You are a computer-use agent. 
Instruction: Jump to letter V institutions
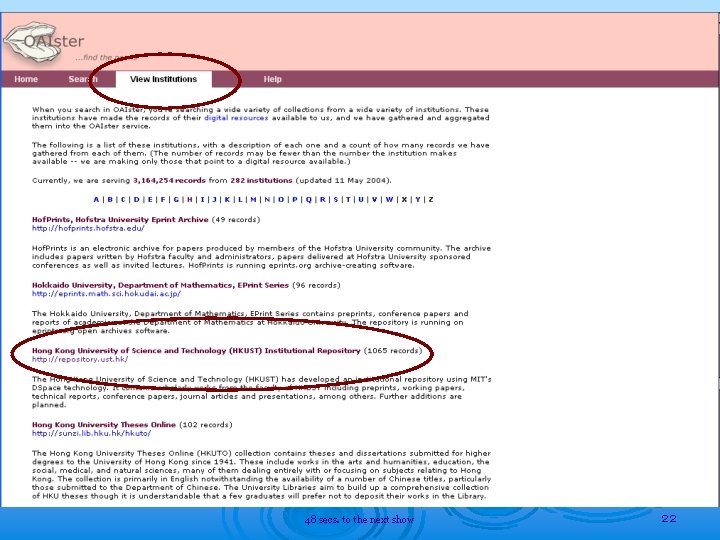click(x=374, y=200)
